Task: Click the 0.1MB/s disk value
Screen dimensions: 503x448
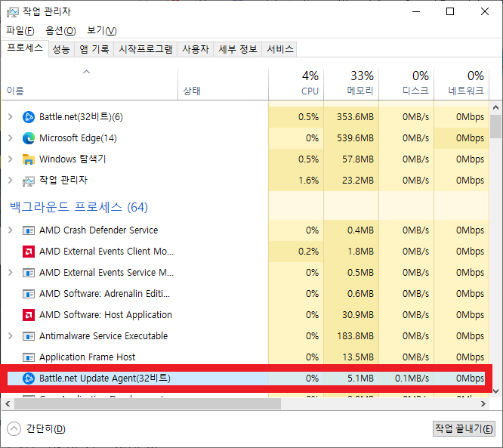Action: (x=412, y=378)
